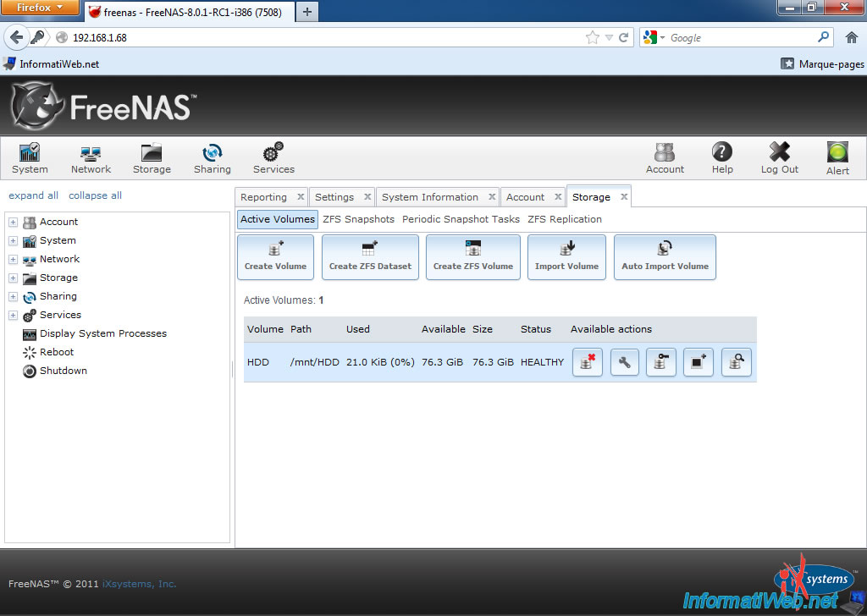Click the expand all link
This screenshot has height=616, width=867.
[x=33, y=195]
